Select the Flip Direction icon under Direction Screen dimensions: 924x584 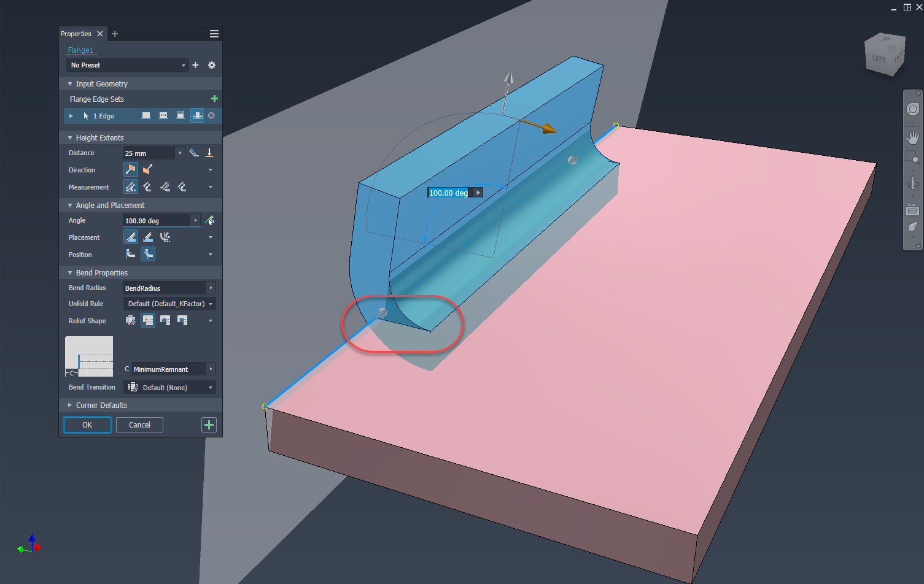pyautogui.click(x=147, y=169)
